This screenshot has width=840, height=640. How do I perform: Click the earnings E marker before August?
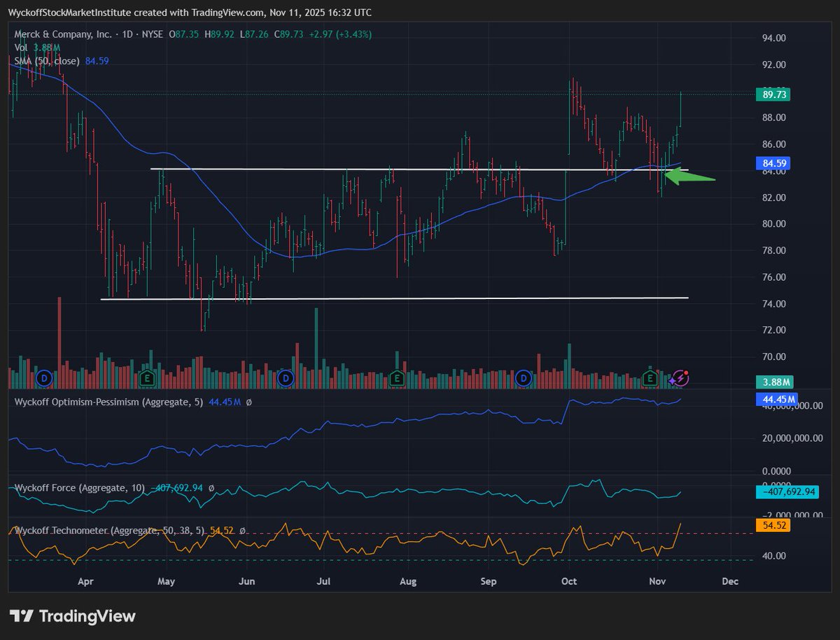point(397,379)
